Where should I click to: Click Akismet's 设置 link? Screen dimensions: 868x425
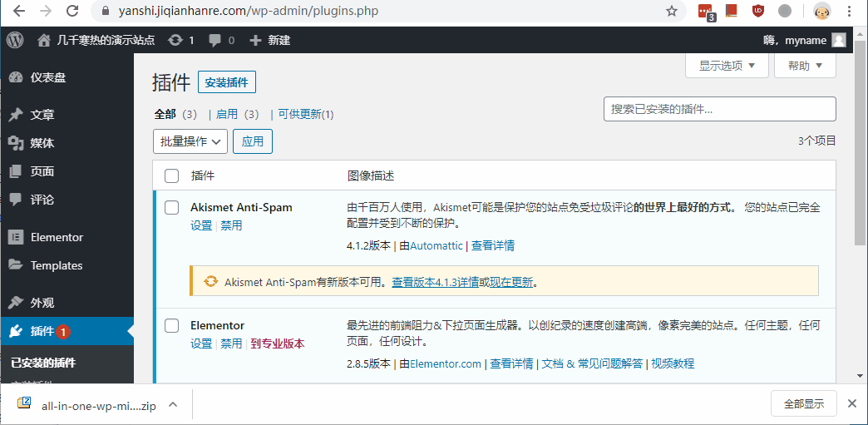201,225
